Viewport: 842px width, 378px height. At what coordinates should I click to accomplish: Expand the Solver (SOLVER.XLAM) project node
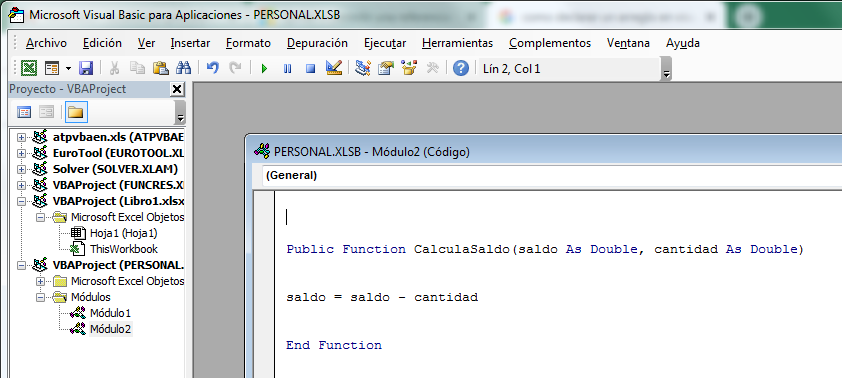pyautogui.click(x=21, y=169)
